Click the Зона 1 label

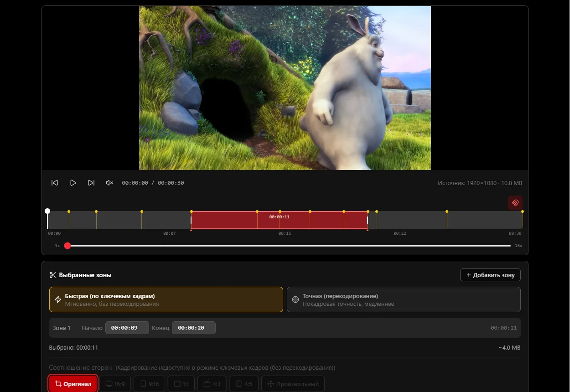click(62, 328)
